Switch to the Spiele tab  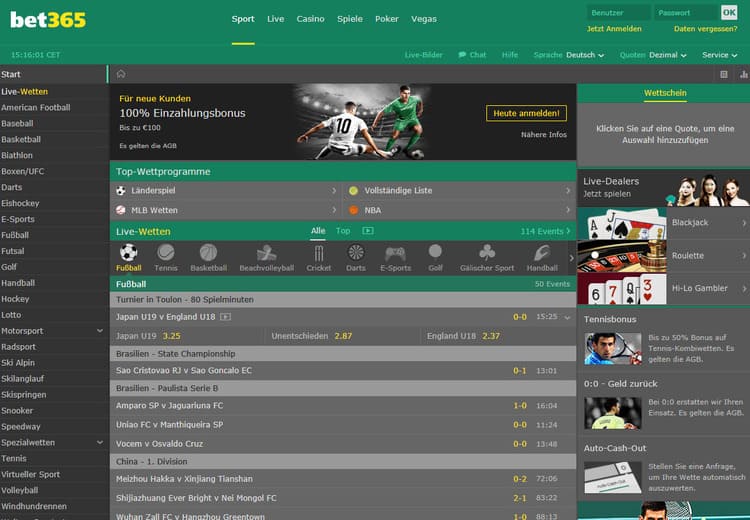pos(350,19)
